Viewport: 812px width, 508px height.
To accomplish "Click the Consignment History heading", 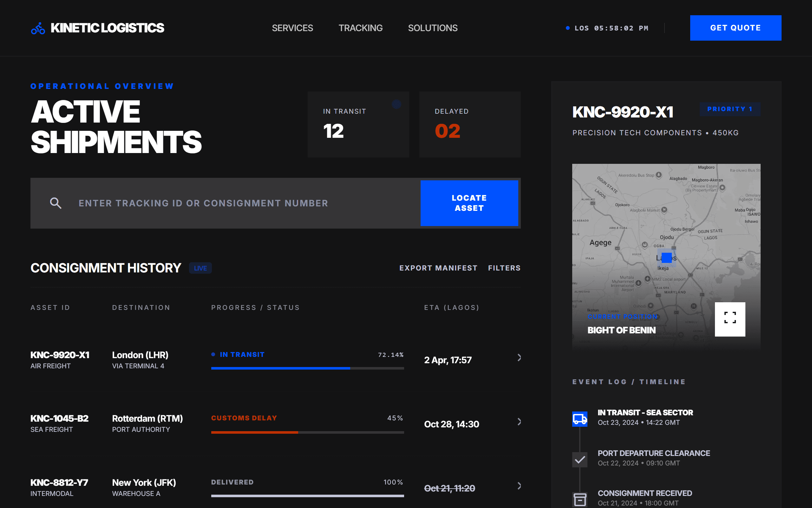I will pos(106,268).
